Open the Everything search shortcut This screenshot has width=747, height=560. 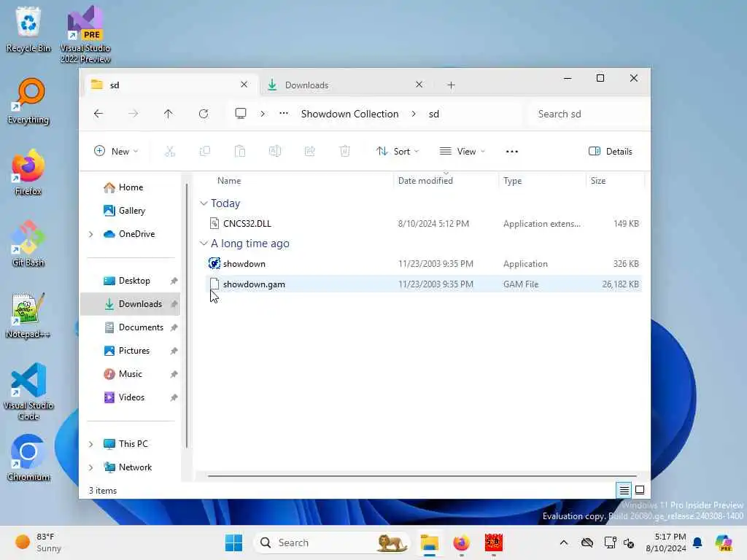28,101
